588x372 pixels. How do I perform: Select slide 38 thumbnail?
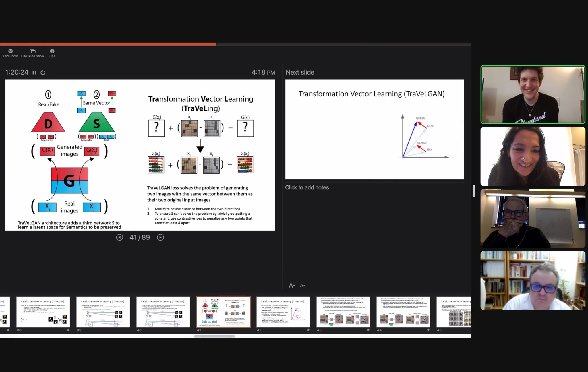(x=43, y=312)
